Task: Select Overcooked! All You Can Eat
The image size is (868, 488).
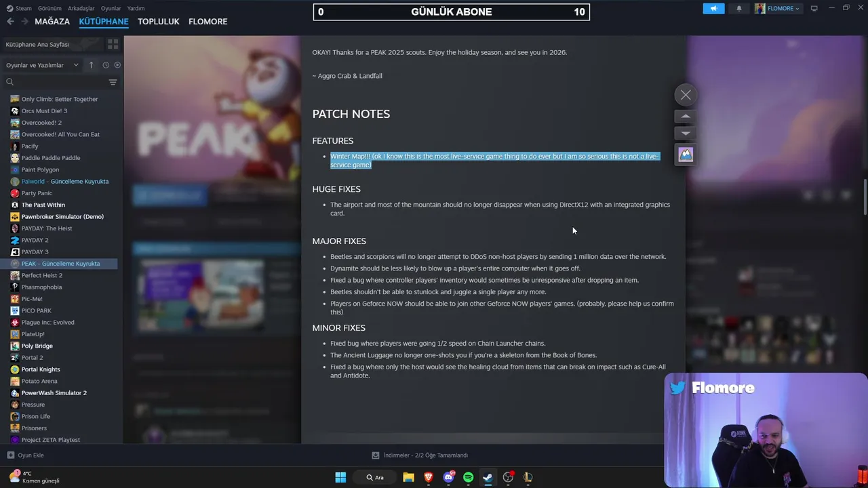Action: pos(60,134)
